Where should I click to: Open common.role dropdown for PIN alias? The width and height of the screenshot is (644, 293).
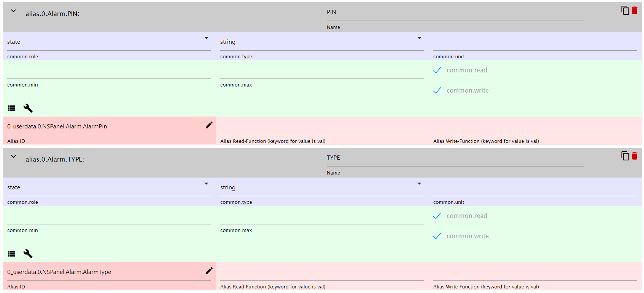click(x=109, y=42)
